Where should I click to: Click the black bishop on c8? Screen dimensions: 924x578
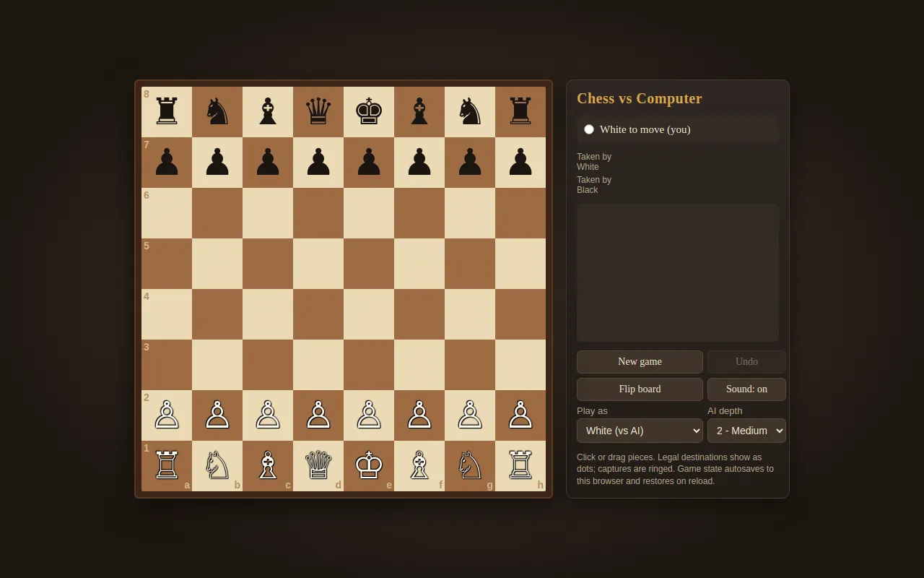(268, 112)
